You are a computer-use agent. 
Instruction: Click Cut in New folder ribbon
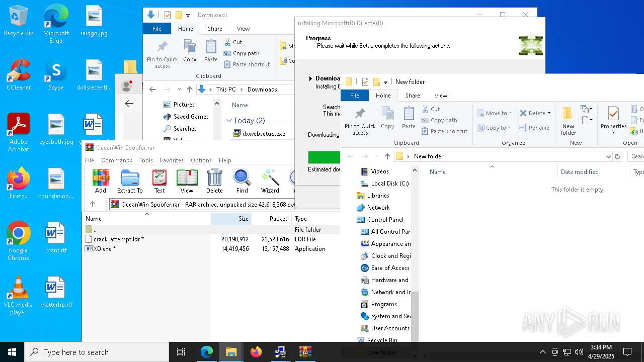(x=431, y=109)
